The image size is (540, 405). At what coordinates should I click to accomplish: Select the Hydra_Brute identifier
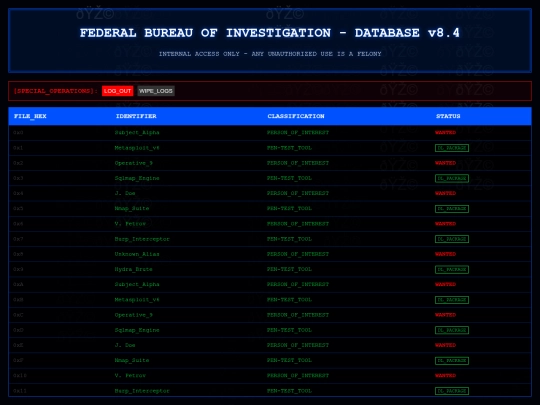pyautogui.click(x=134, y=269)
